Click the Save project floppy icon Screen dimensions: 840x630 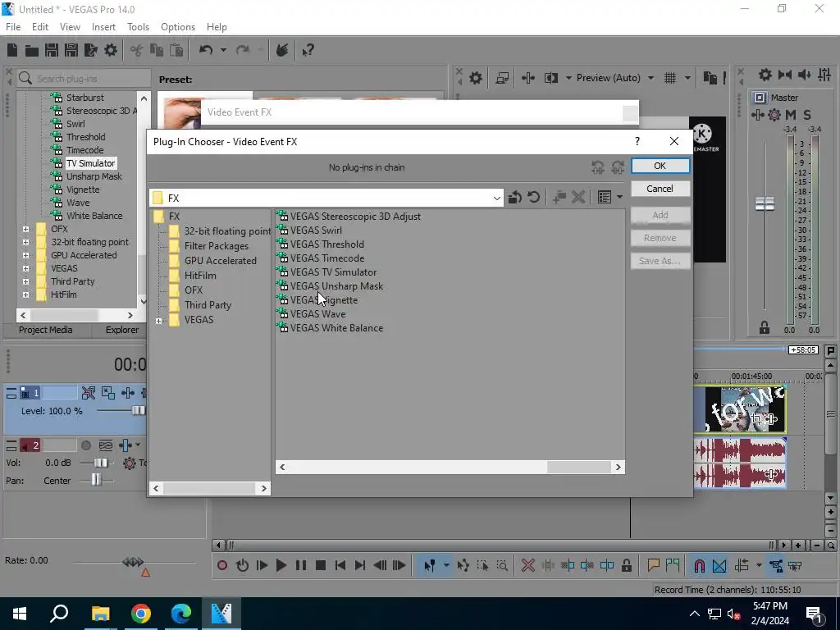pos(52,50)
